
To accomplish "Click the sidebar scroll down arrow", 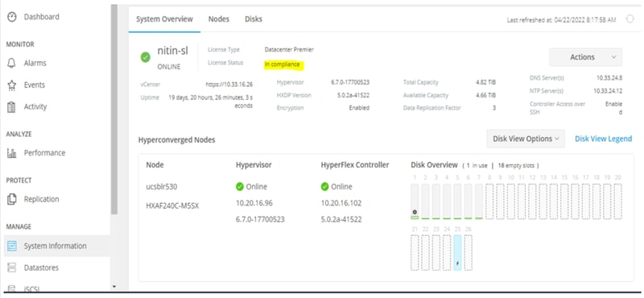I will (x=114, y=287).
